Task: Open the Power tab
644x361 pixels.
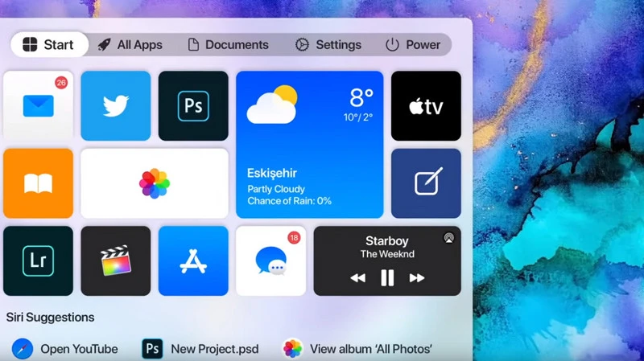Action: [x=413, y=44]
